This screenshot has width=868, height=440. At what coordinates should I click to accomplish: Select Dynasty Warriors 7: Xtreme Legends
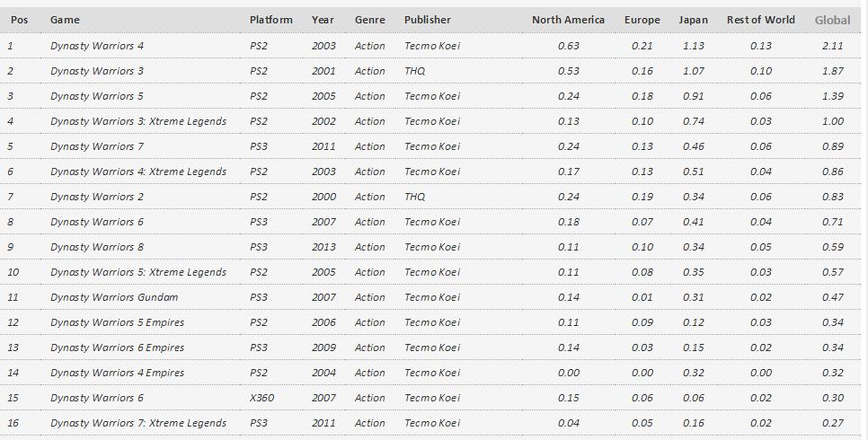click(138, 424)
